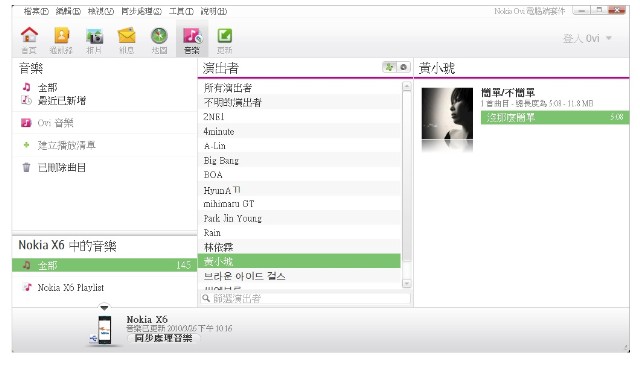
Task: Click the 編輯 (Edit) menu
Action: pos(68,11)
